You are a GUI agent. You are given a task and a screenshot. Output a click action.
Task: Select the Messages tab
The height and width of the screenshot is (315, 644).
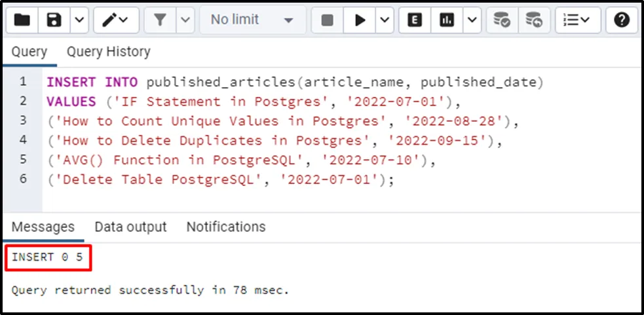click(x=43, y=227)
